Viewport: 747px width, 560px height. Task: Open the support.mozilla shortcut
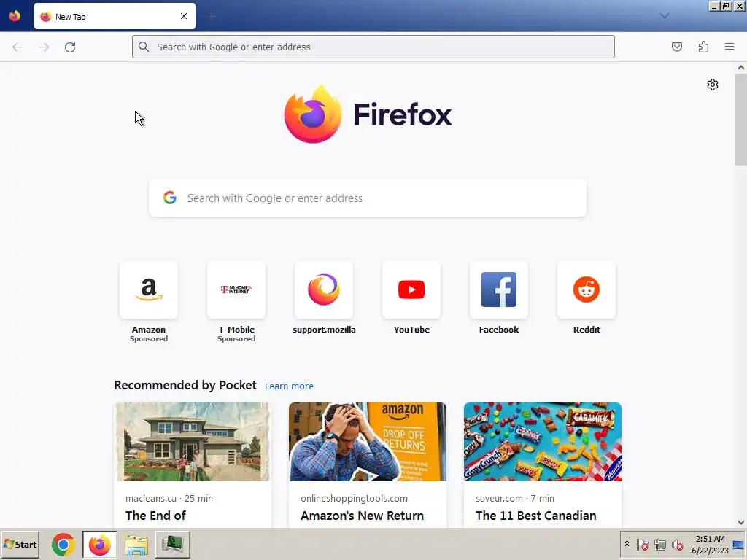tap(324, 297)
